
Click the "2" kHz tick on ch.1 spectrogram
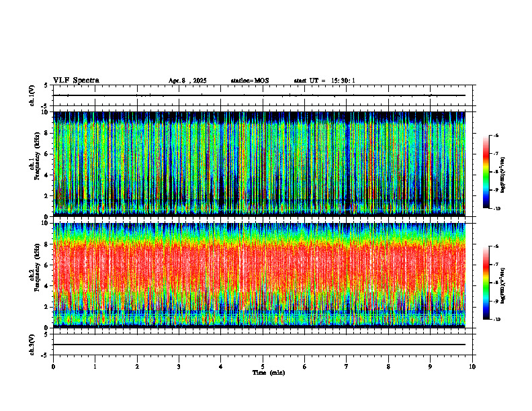point(47,195)
